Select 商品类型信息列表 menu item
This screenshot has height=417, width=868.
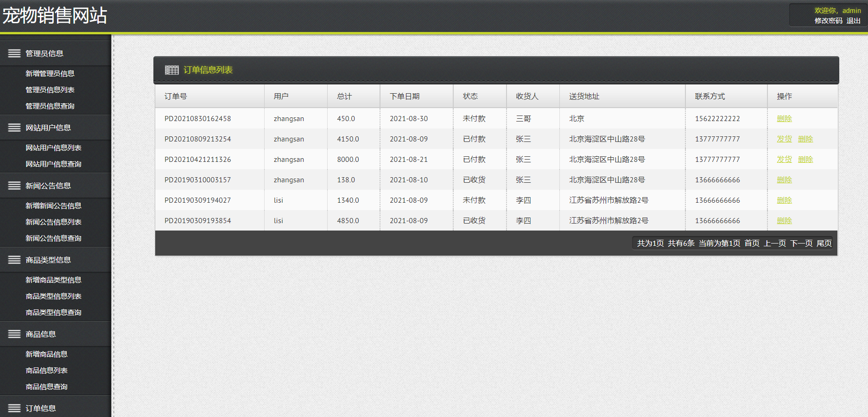53,296
